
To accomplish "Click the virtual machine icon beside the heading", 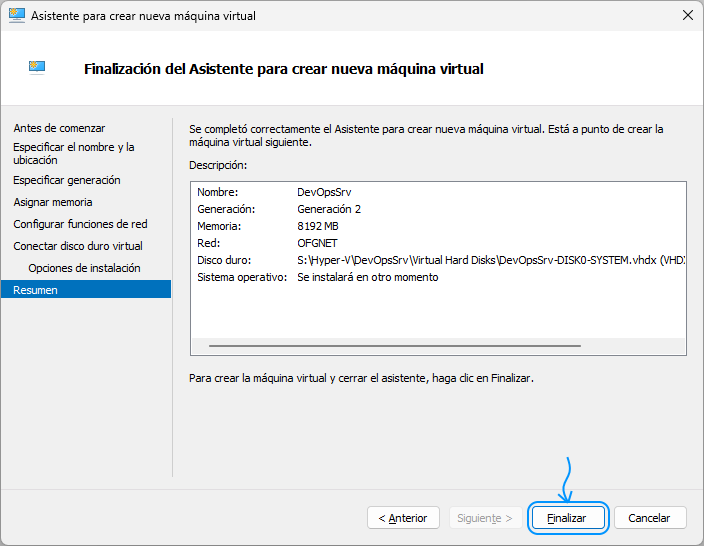I will (37, 68).
